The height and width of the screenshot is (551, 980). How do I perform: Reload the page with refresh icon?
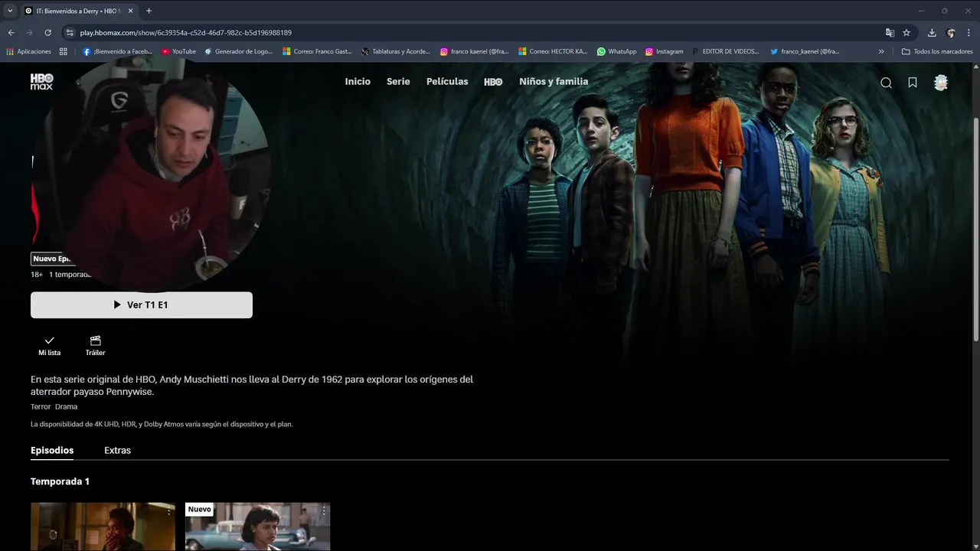pyautogui.click(x=47, y=33)
